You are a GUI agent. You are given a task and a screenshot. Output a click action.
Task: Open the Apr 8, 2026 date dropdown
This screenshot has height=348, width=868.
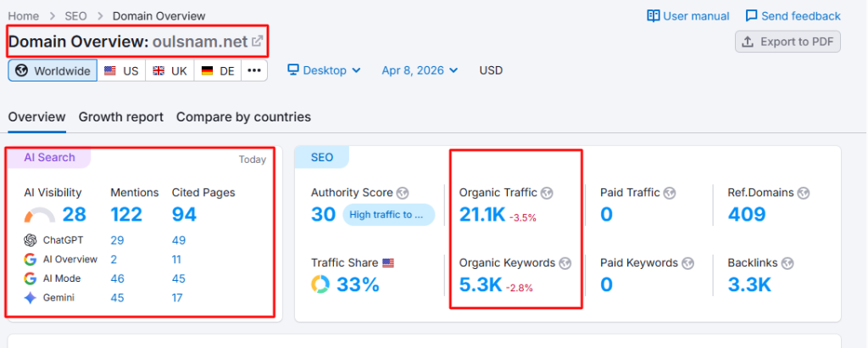point(419,70)
